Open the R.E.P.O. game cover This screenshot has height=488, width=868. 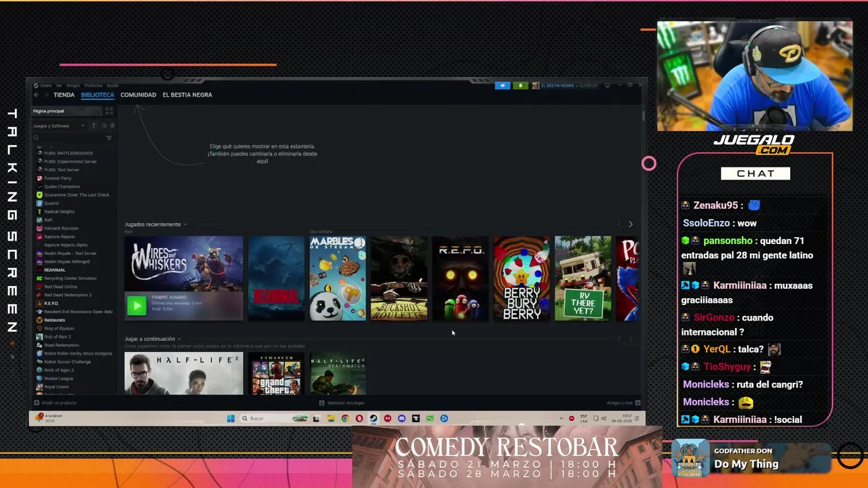point(460,279)
